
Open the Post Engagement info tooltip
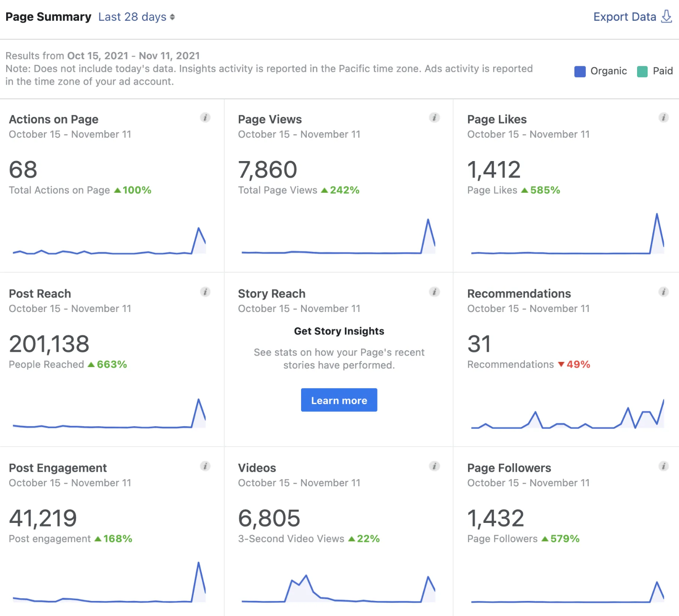[x=205, y=466]
